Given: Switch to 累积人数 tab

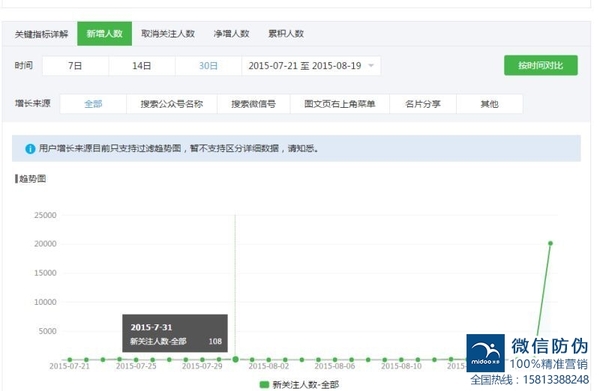Looking at the screenshot, I should click(x=286, y=34).
